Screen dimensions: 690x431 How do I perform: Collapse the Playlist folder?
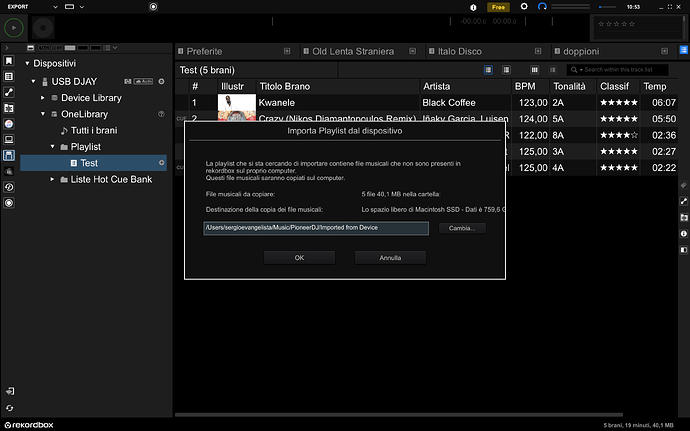tap(52, 147)
